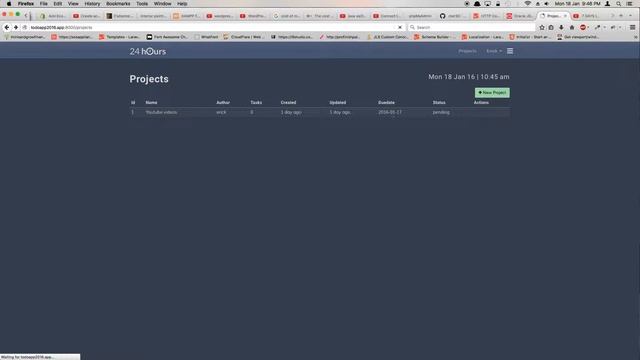The height and width of the screenshot is (360, 640).
Task: Go back with browser back arrow
Action: (7, 27)
